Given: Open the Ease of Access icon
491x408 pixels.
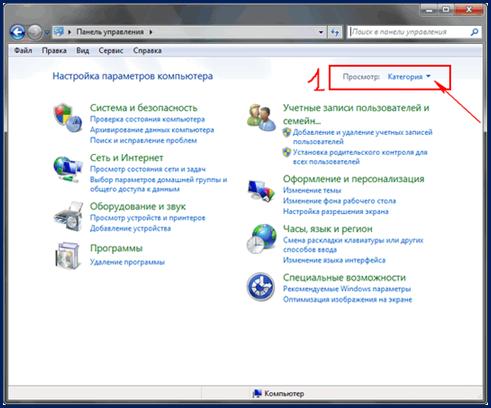Looking at the screenshot, I should point(261,287).
